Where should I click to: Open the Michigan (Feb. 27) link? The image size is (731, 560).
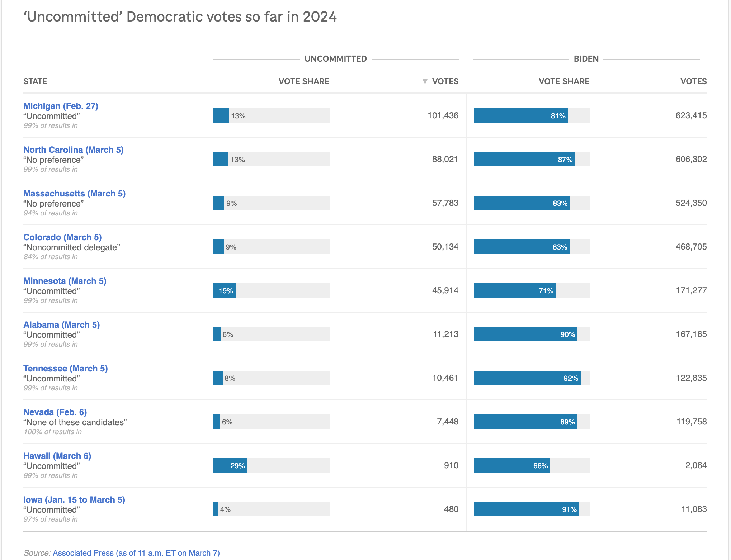click(61, 106)
